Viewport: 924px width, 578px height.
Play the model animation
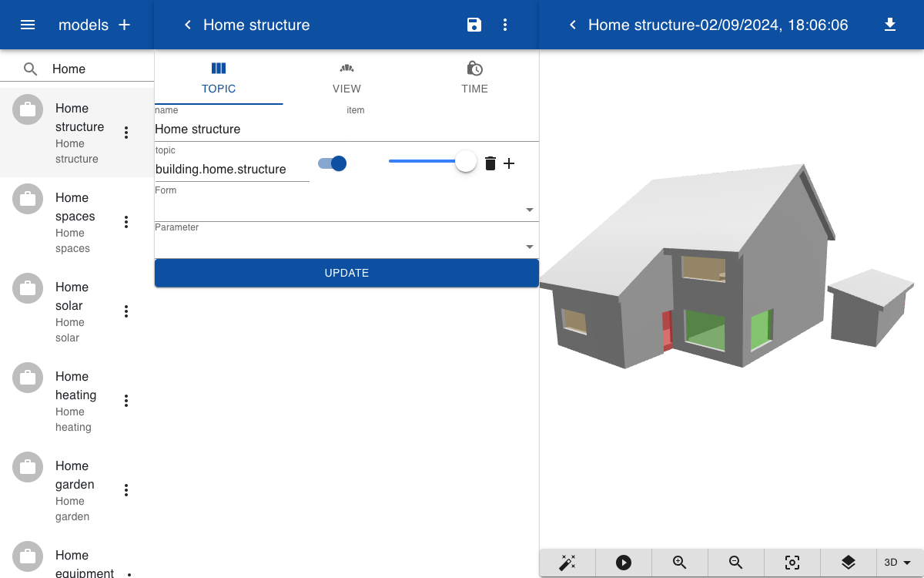[x=624, y=563]
